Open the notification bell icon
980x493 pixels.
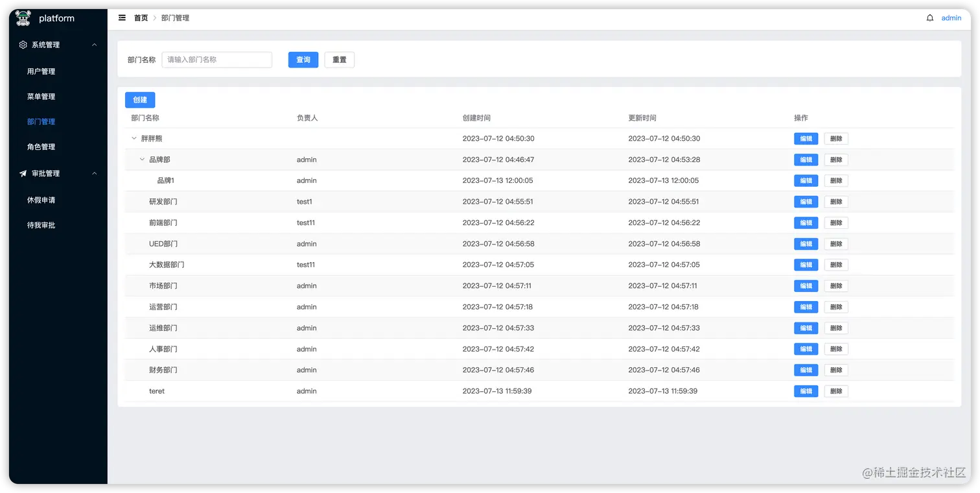pyautogui.click(x=930, y=18)
